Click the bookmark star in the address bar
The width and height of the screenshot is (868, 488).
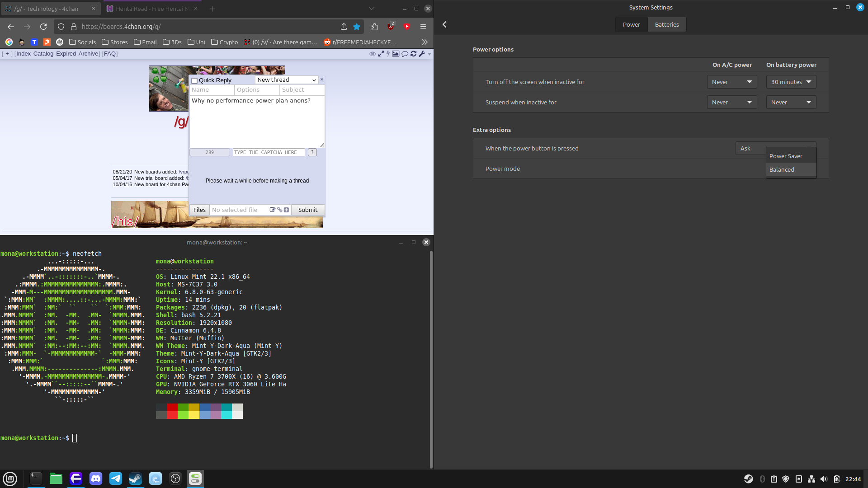pyautogui.click(x=357, y=27)
